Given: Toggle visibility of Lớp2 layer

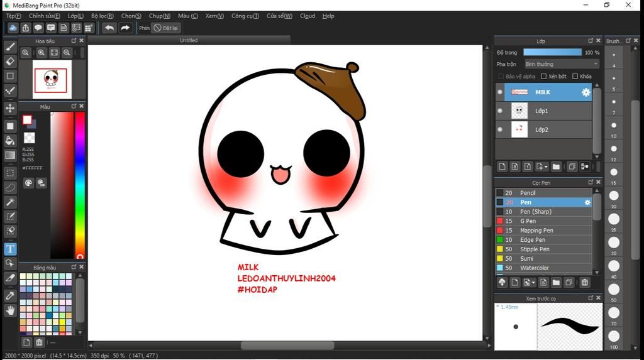Looking at the screenshot, I should tap(500, 129).
